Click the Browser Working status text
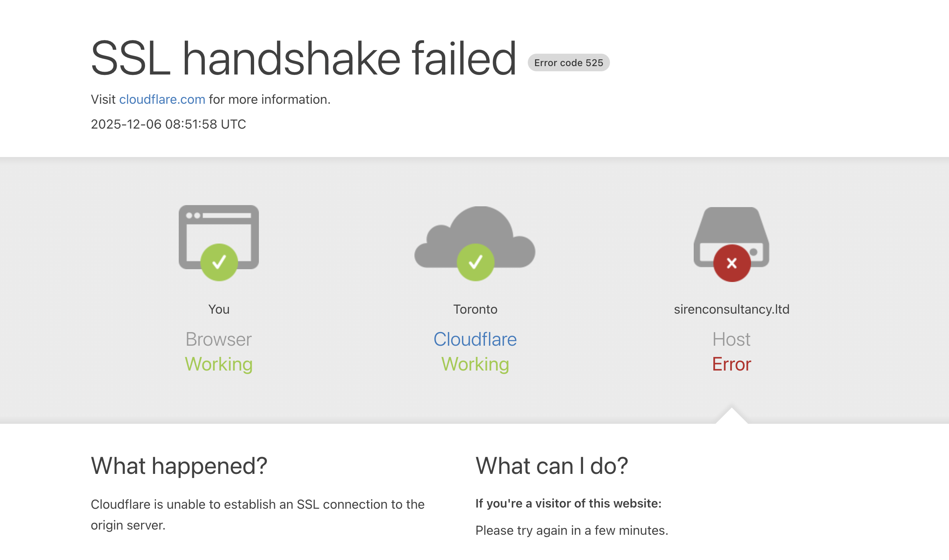Screen dimensions: 949x560 pos(218,364)
